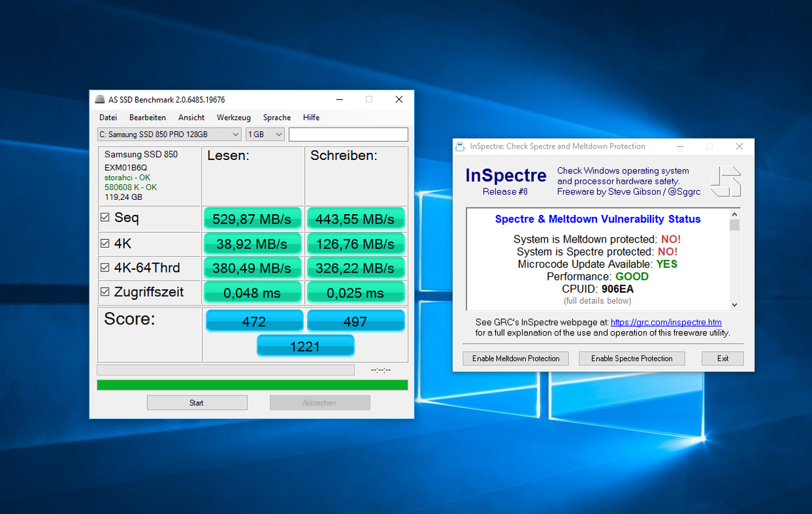Open the Werkzeug menu

pyautogui.click(x=234, y=118)
